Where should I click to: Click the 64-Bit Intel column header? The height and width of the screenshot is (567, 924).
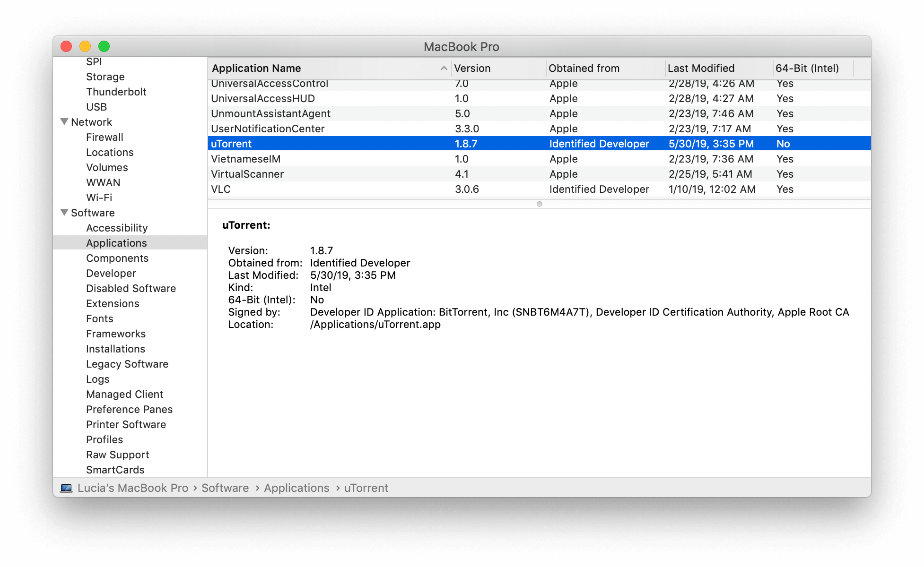pyautogui.click(x=806, y=68)
